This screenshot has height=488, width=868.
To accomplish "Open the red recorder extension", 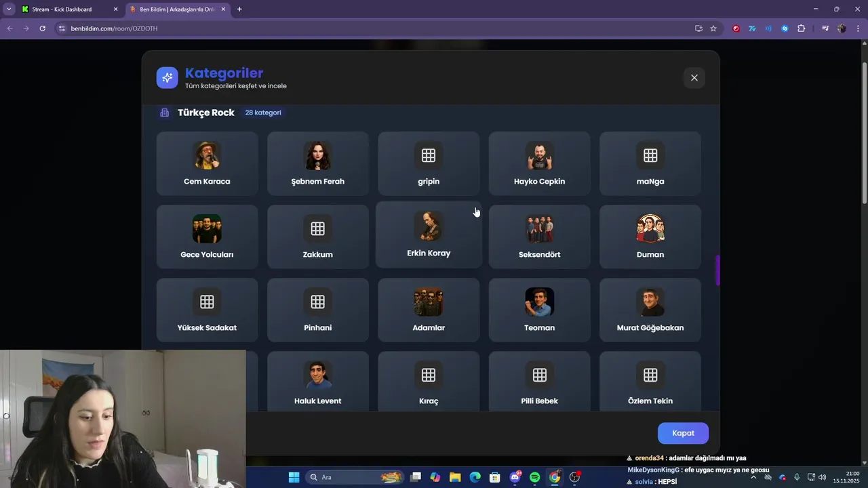I will coord(736,28).
